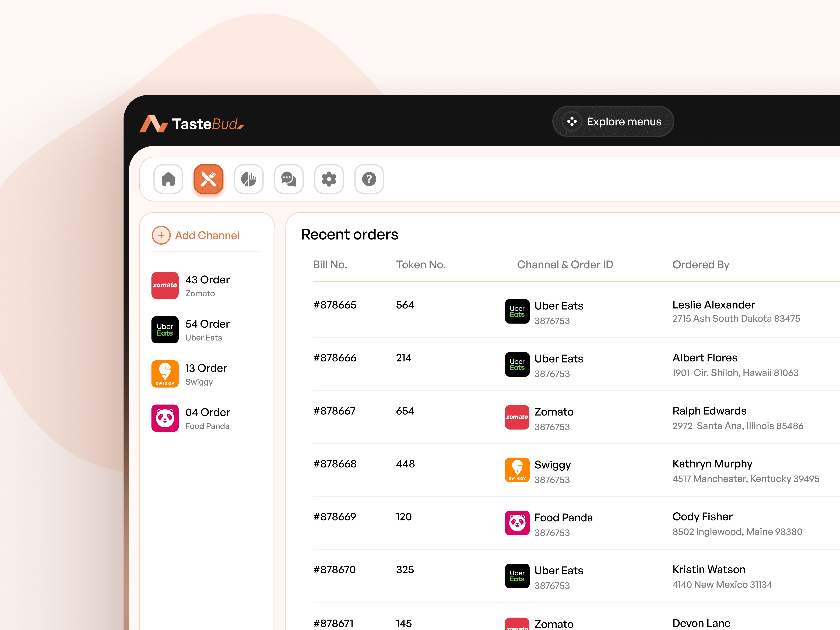Select the Food Panda 04 Order channel
Viewport: 840px width, 630px height.
click(191, 418)
